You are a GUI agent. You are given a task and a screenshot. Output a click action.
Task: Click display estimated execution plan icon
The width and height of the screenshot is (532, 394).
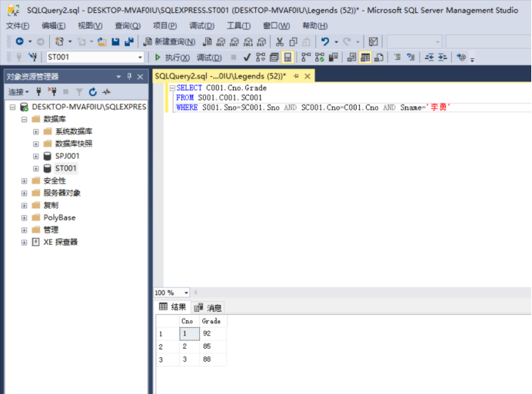tap(261, 57)
